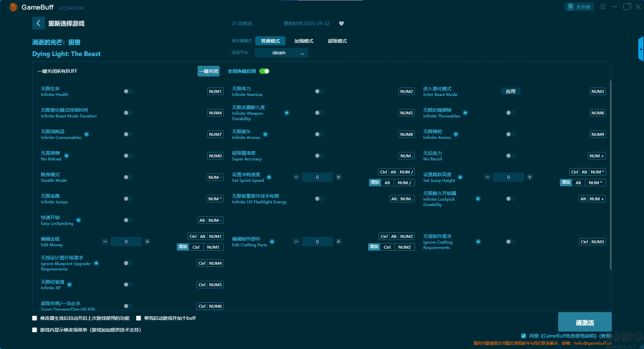Click star badge next to Infinite Lockpick Durability
The height and width of the screenshot is (349, 644).
click(x=478, y=199)
